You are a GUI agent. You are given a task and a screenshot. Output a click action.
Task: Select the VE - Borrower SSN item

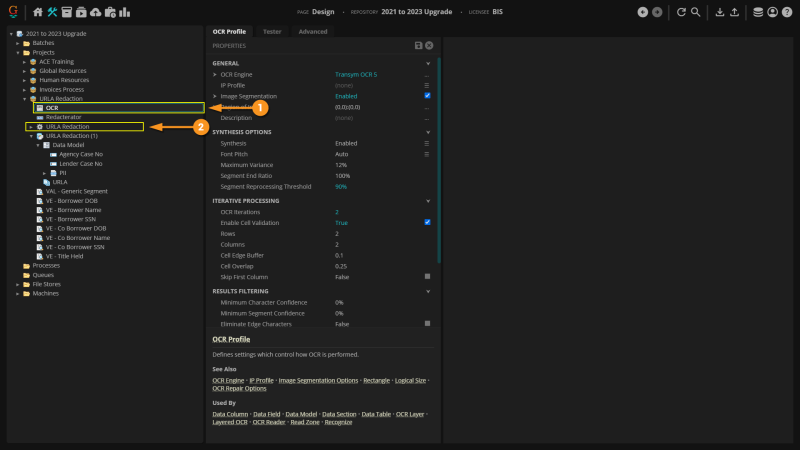pyautogui.click(x=70, y=219)
